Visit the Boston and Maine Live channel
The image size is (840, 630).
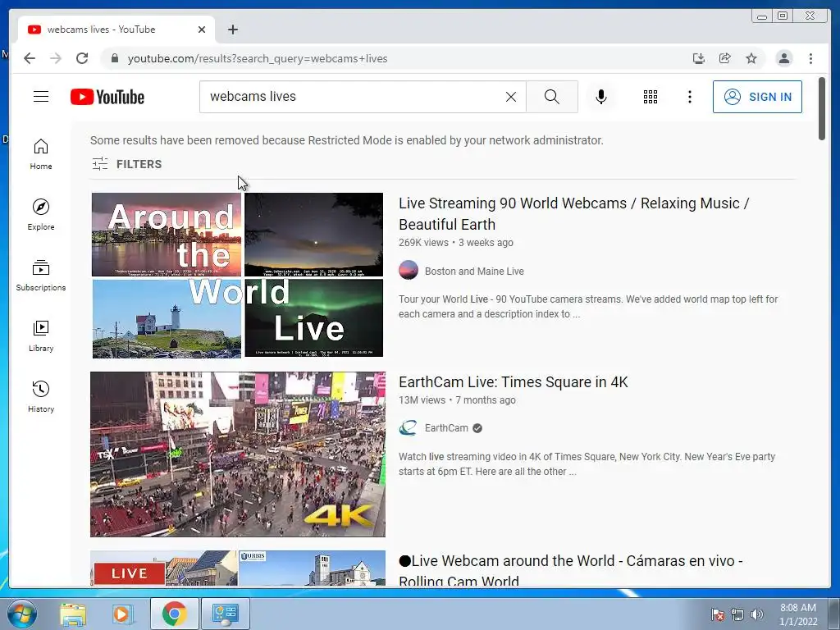coord(474,271)
